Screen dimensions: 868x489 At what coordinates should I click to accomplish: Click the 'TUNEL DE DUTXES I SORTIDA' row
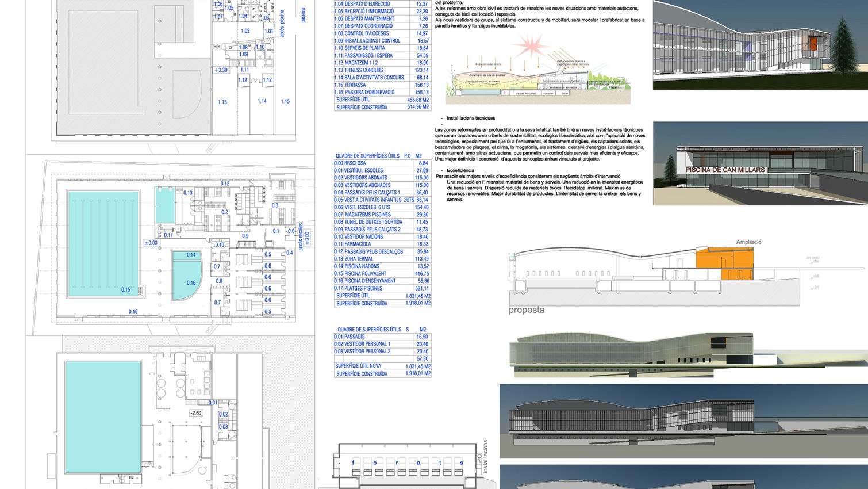click(382, 222)
